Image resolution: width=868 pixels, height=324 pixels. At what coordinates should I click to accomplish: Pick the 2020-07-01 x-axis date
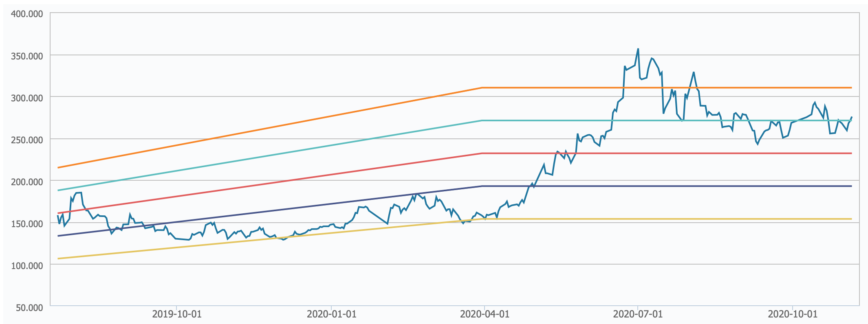click(638, 314)
